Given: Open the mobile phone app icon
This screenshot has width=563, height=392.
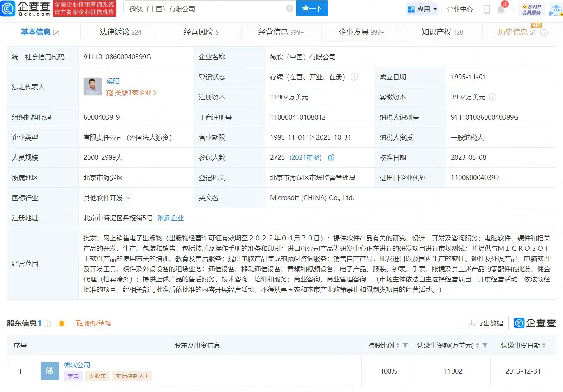Looking at the screenshot, I should [487, 9].
